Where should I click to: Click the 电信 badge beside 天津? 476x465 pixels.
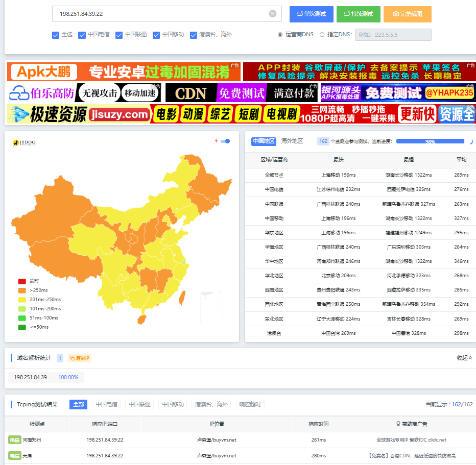14,455
